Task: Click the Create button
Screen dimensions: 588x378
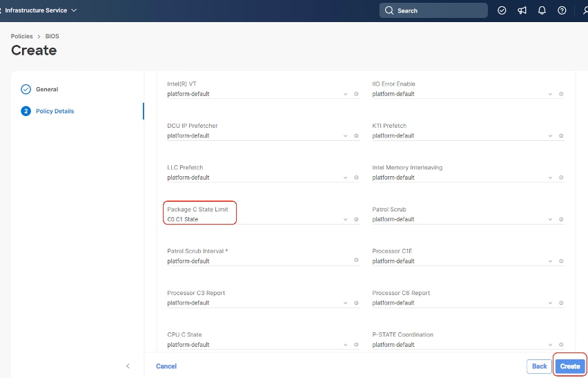Action: (570, 366)
